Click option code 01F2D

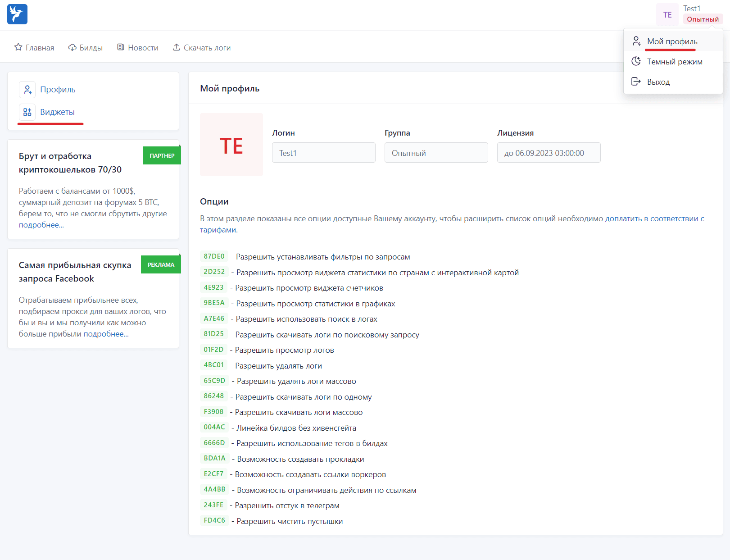coord(213,350)
